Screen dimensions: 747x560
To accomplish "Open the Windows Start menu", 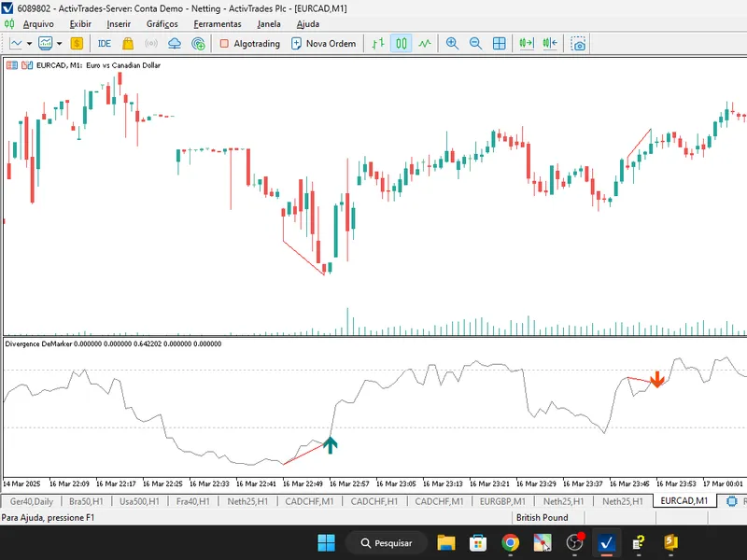I will click(326, 543).
